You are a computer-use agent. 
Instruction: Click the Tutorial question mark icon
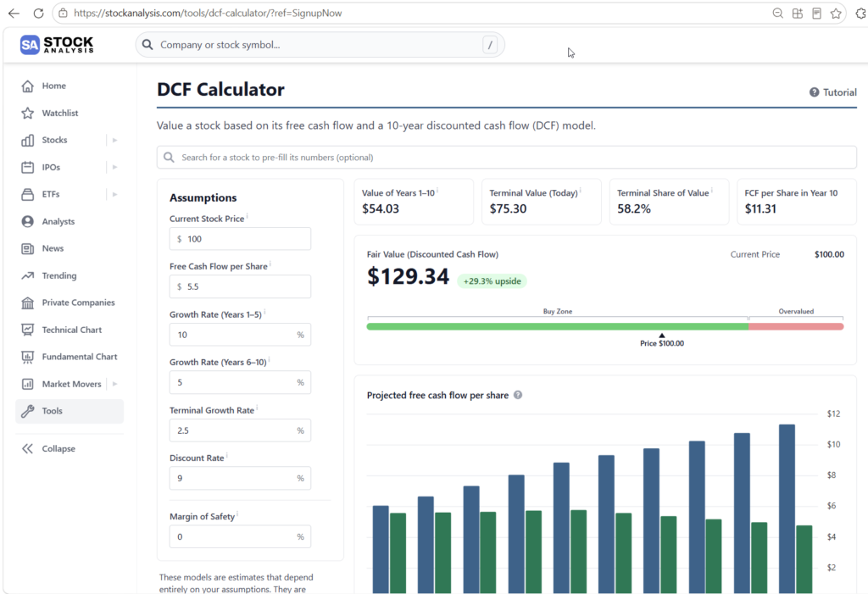pyautogui.click(x=815, y=92)
